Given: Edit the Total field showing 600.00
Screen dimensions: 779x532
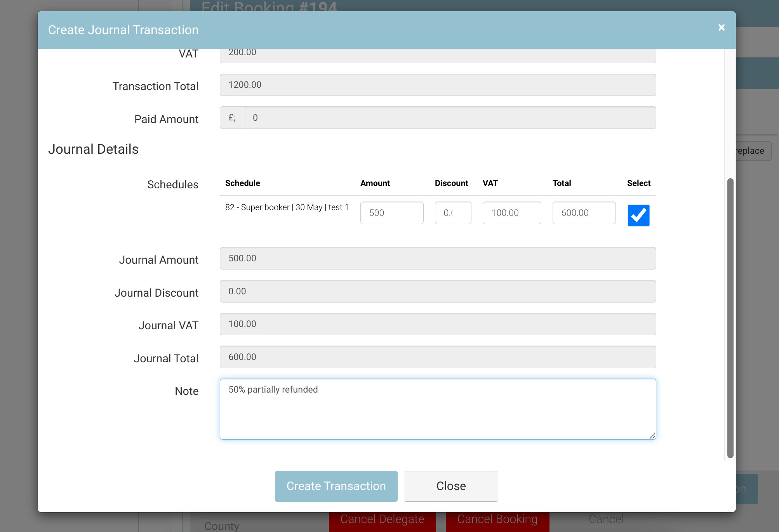Looking at the screenshot, I should pyautogui.click(x=584, y=213).
